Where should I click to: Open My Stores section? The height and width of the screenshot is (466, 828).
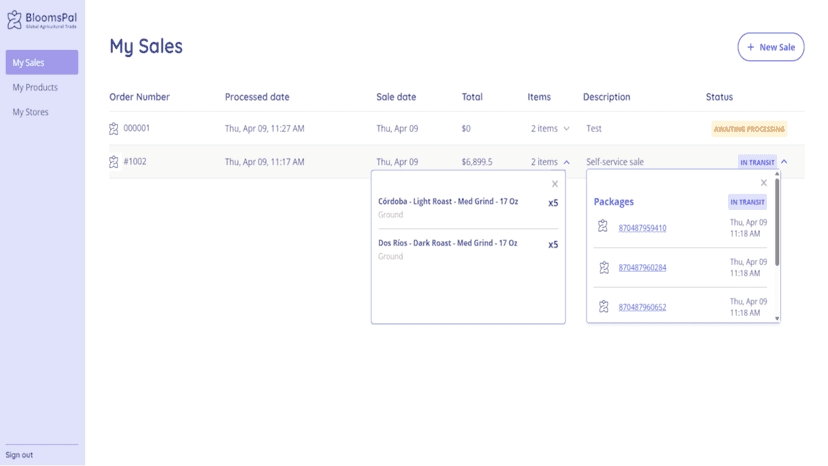(x=31, y=112)
